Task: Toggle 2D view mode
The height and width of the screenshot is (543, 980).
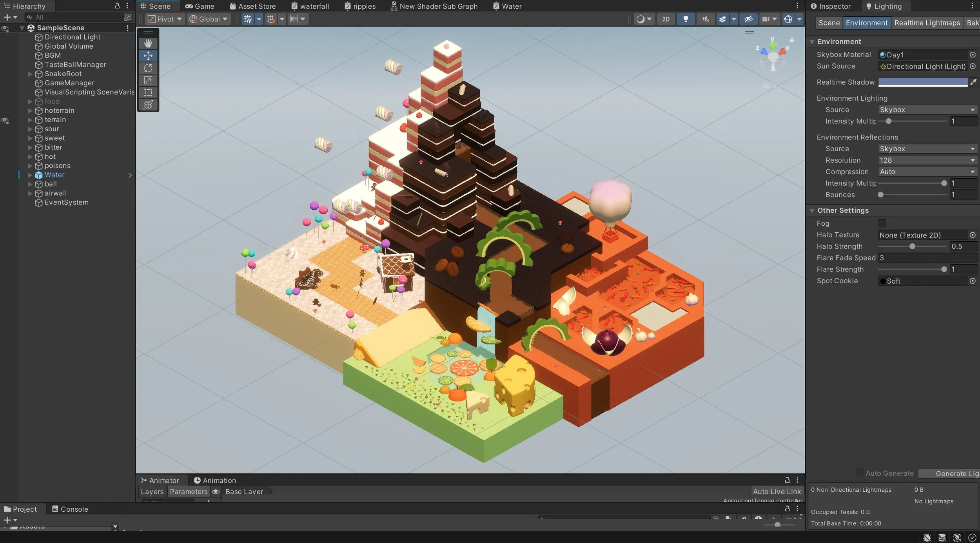Action: pos(666,19)
